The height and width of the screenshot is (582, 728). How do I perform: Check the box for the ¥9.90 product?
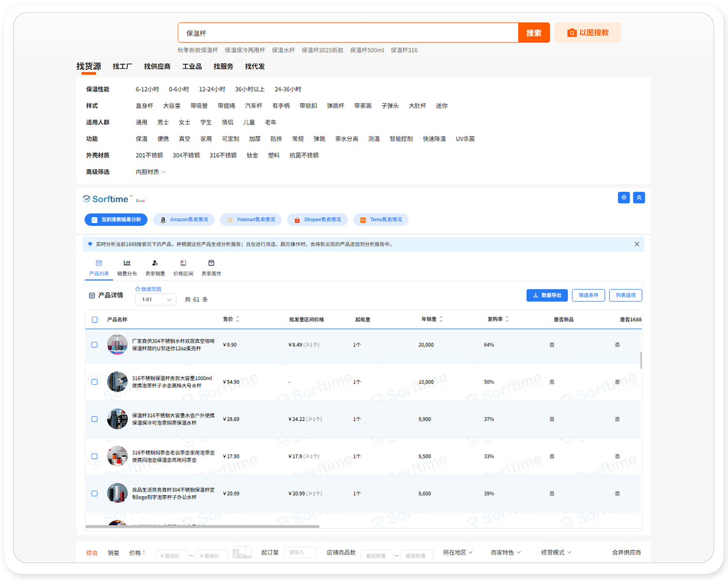(x=95, y=345)
